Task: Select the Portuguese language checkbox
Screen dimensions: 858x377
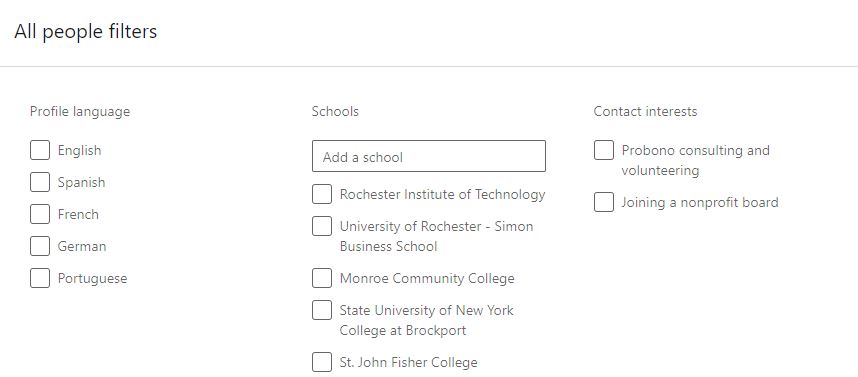Action: click(x=40, y=278)
